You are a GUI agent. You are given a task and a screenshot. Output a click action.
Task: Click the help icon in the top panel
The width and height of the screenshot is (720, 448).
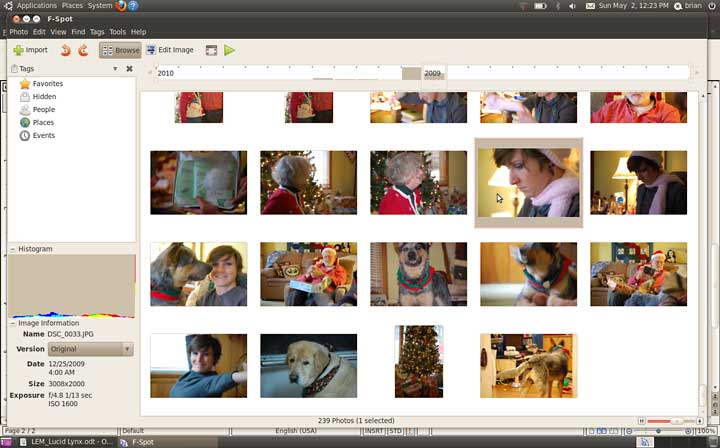(133, 6)
